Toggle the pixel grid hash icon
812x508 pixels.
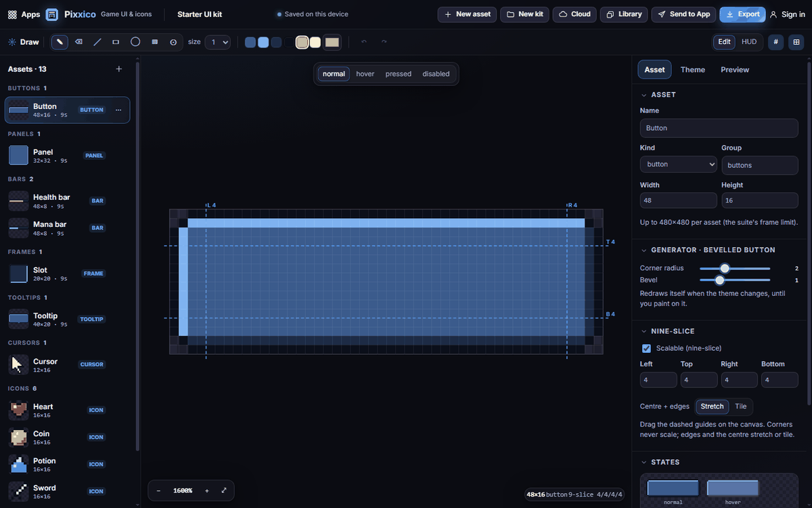[775, 42]
